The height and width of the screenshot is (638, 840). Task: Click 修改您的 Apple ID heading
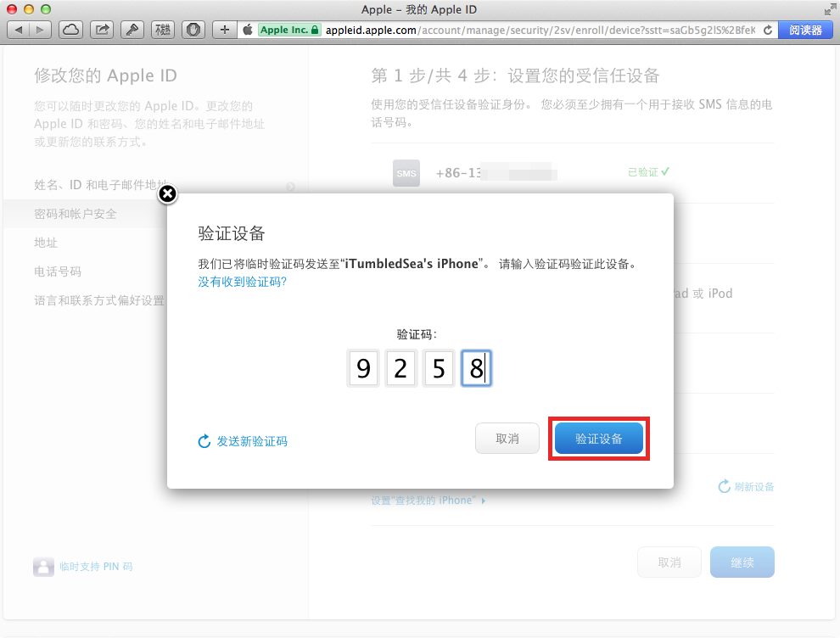click(105, 76)
